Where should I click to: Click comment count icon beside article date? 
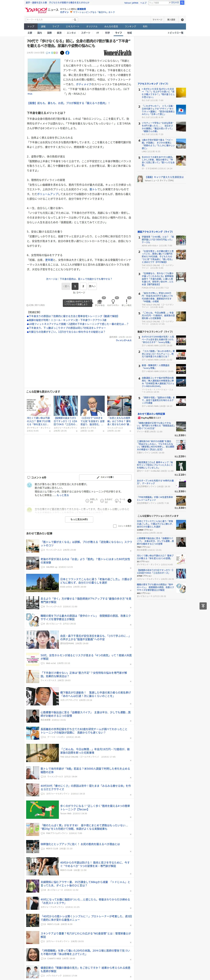tap(48, 53)
